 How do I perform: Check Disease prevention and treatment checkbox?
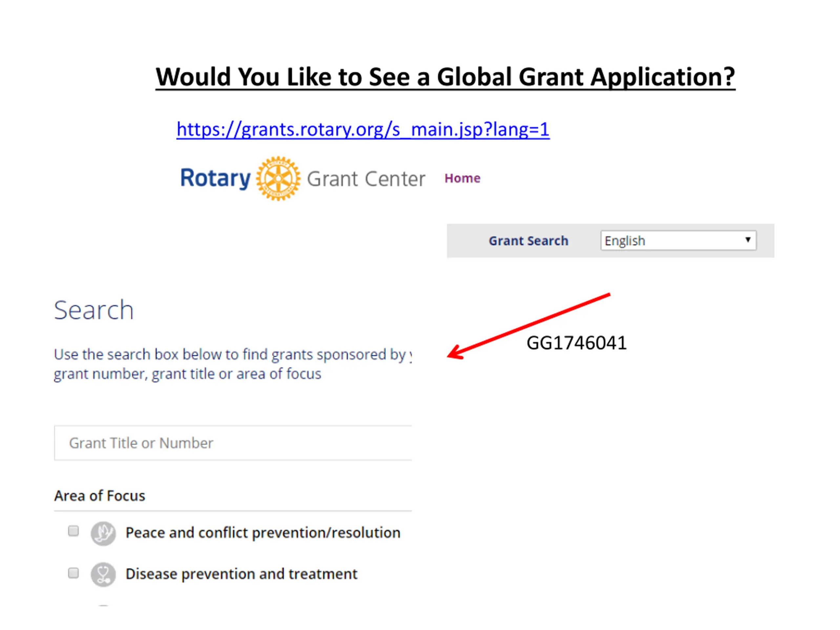click(73, 573)
